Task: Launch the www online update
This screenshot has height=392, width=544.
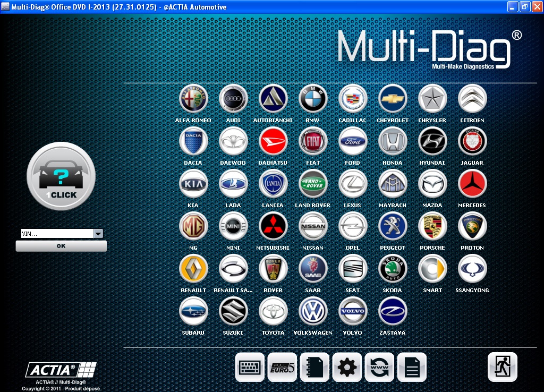Action: click(x=379, y=367)
